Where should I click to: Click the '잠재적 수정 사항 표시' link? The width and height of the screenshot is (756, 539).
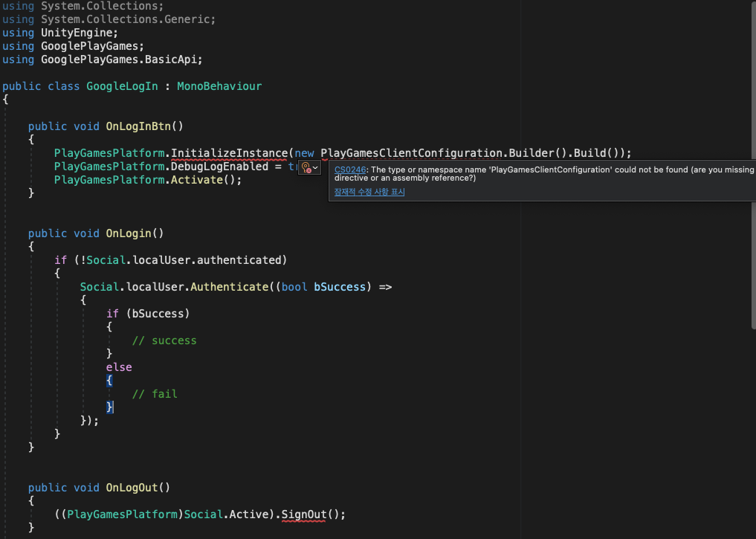coord(369,192)
